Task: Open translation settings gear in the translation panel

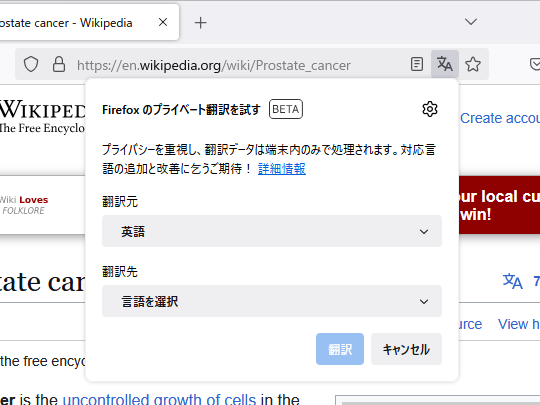Action: click(x=429, y=109)
